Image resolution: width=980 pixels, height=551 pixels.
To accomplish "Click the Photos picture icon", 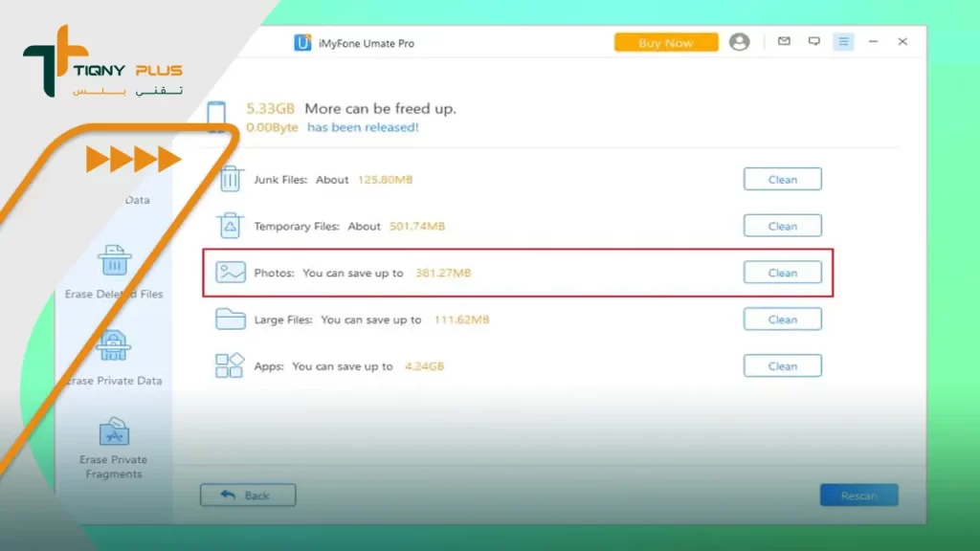I will (x=231, y=273).
